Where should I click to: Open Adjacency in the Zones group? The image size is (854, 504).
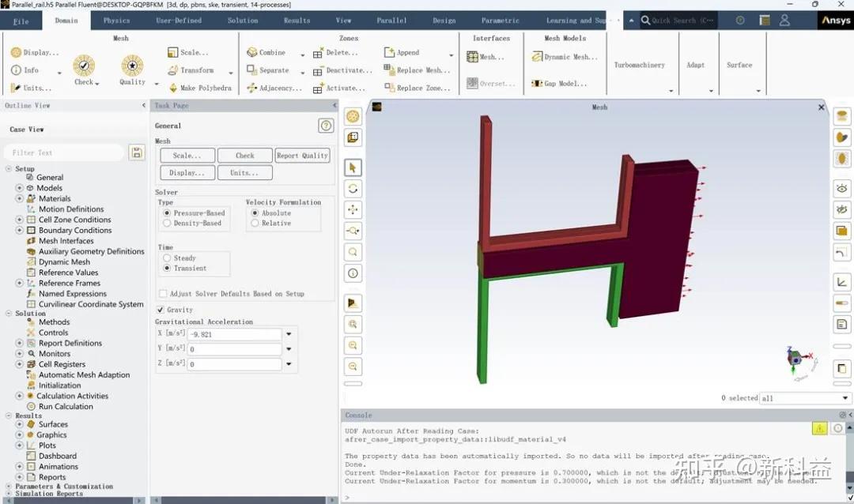pos(274,88)
